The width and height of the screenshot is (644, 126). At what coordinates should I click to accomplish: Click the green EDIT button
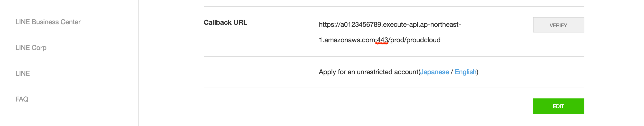(558, 106)
